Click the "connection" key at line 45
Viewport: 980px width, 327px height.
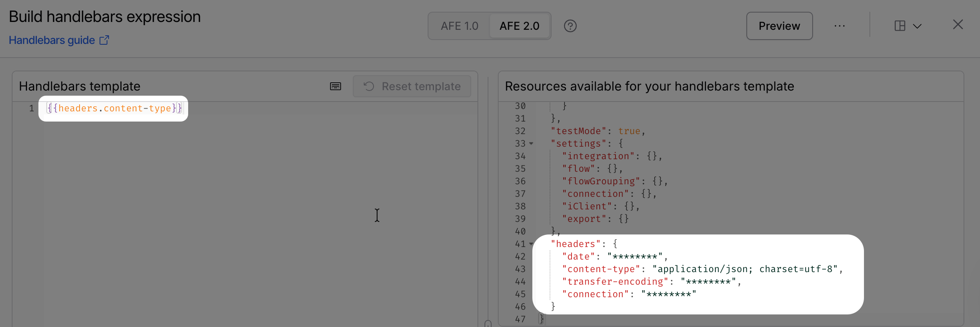tap(595, 294)
